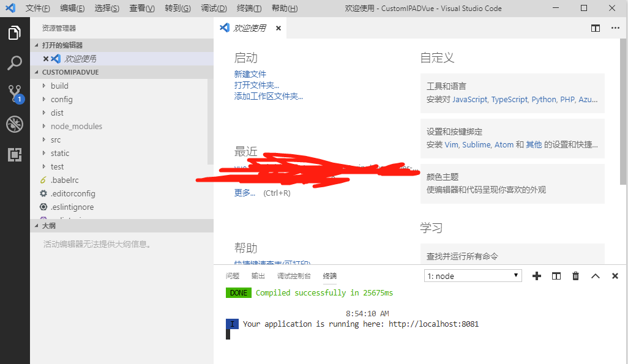Screen dimensions: 628x364
Task: Open the 调试(D) menu
Action: (x=214, y=8)
